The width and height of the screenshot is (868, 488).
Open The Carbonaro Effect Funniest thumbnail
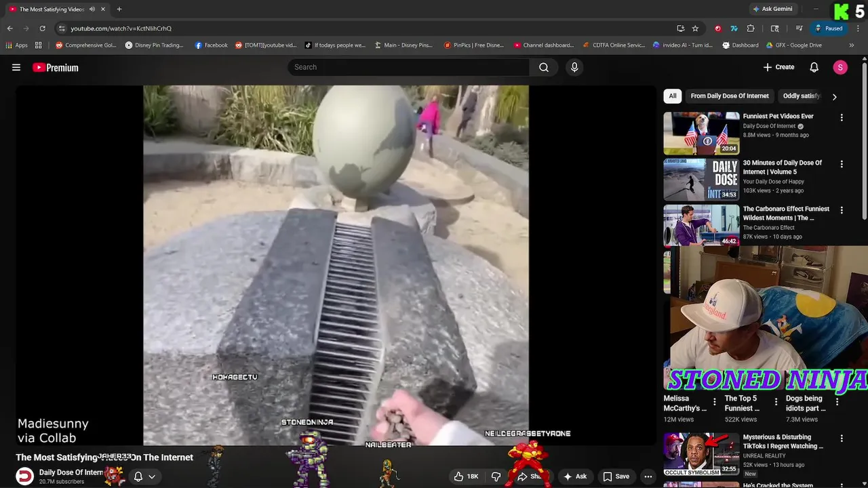(701, 225)
